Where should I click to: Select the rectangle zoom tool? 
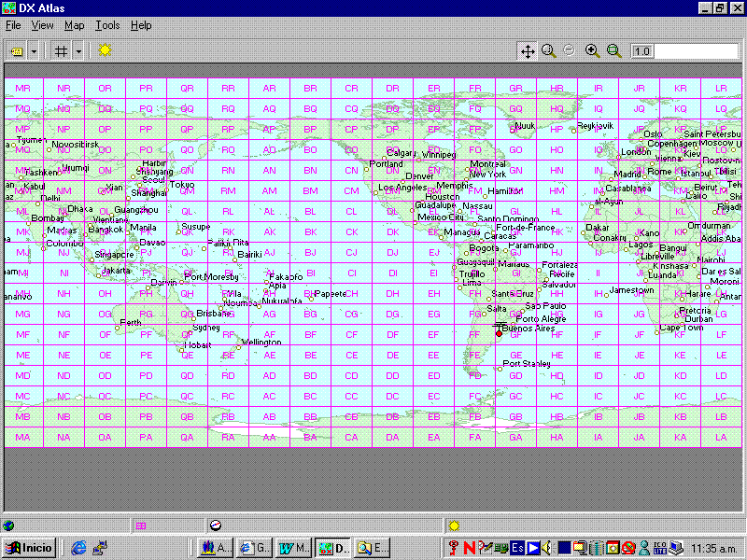613,51
